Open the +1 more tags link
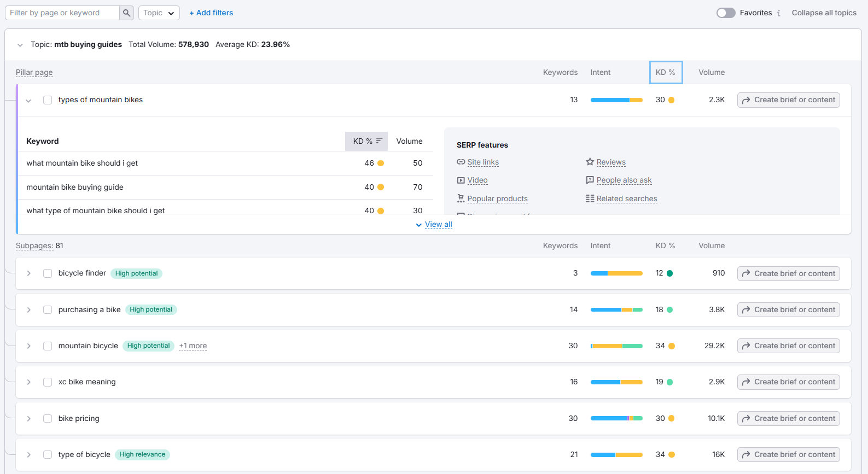 193,346
